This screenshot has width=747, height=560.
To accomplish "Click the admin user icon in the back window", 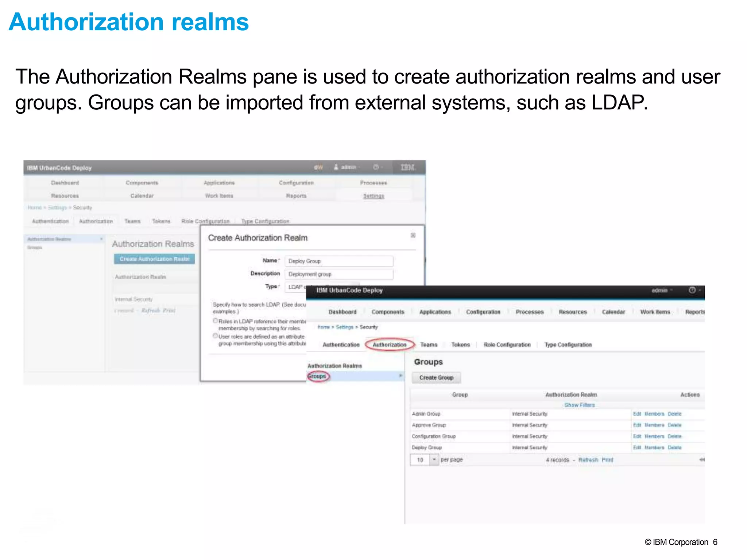I will point(336,167).
